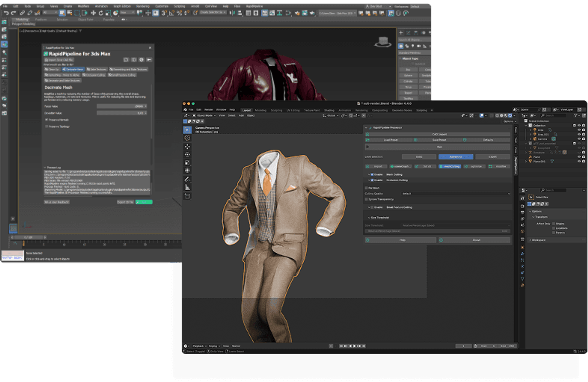Open the Rendering menu in 3ds Max
Viewport: 588px width, 382px height.
pos(142,6)
